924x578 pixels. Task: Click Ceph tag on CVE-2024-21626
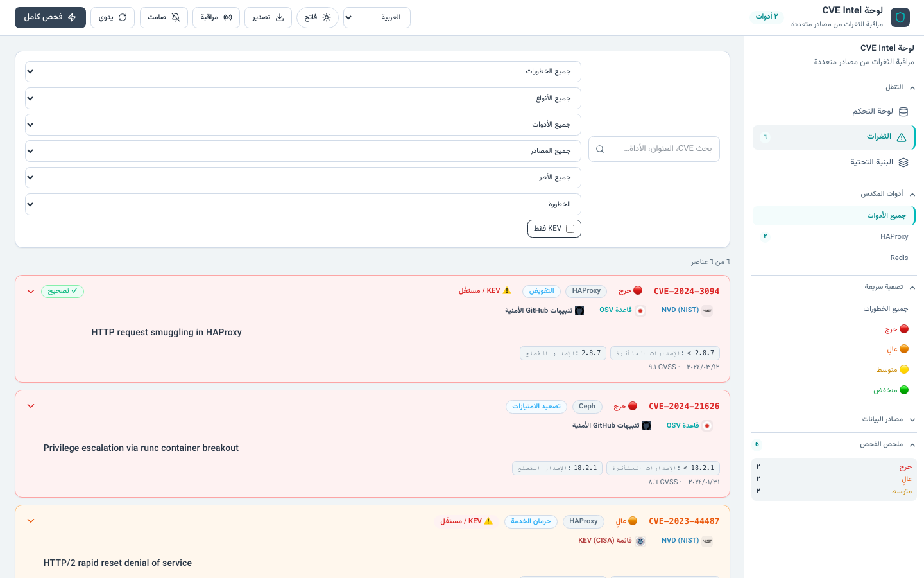pos(587,407)
